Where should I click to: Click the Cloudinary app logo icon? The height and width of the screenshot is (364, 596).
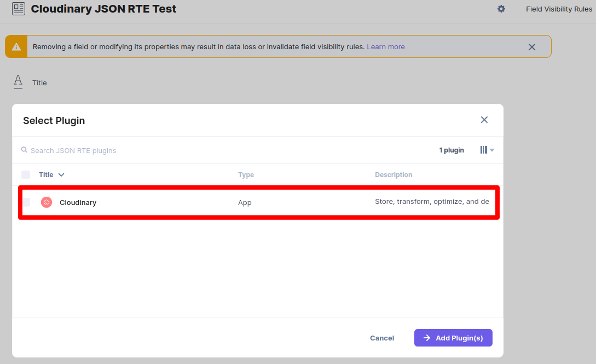46,202
